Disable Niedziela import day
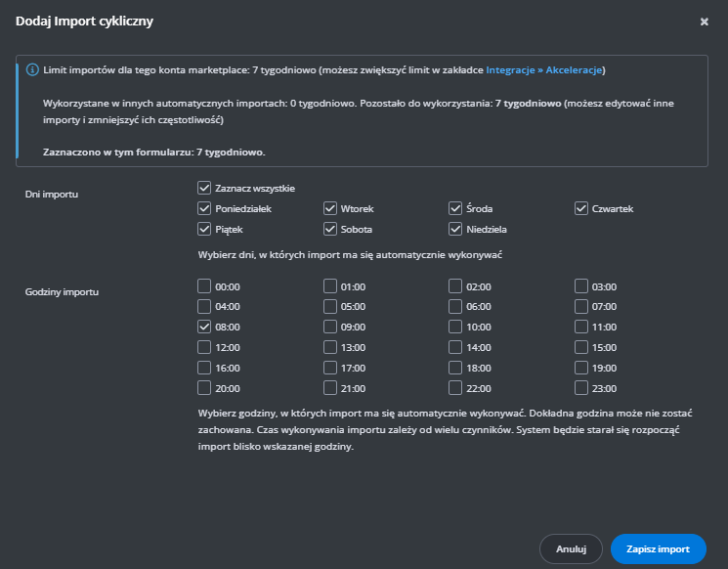 point(455,229)
